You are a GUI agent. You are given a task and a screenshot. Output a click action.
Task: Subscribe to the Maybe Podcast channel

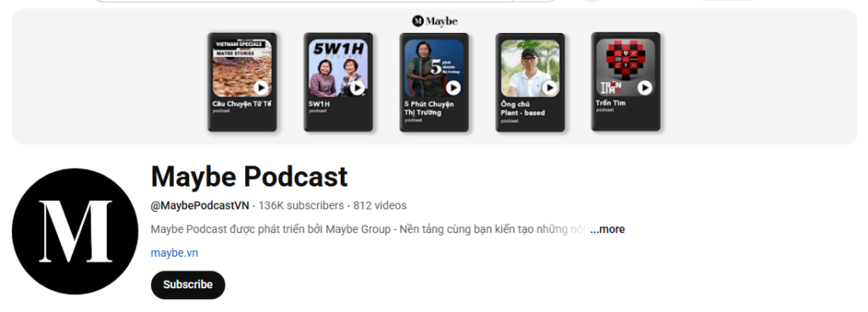click(188, 284)
